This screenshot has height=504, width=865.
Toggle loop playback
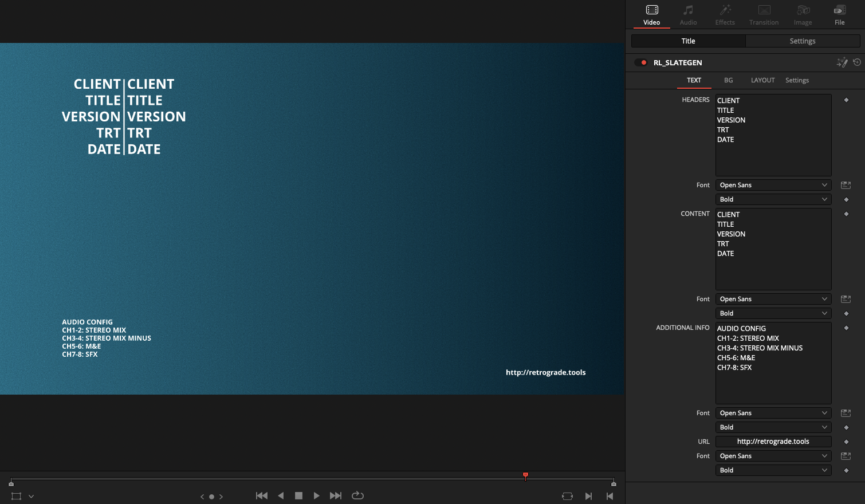click(x=357, y=496)
